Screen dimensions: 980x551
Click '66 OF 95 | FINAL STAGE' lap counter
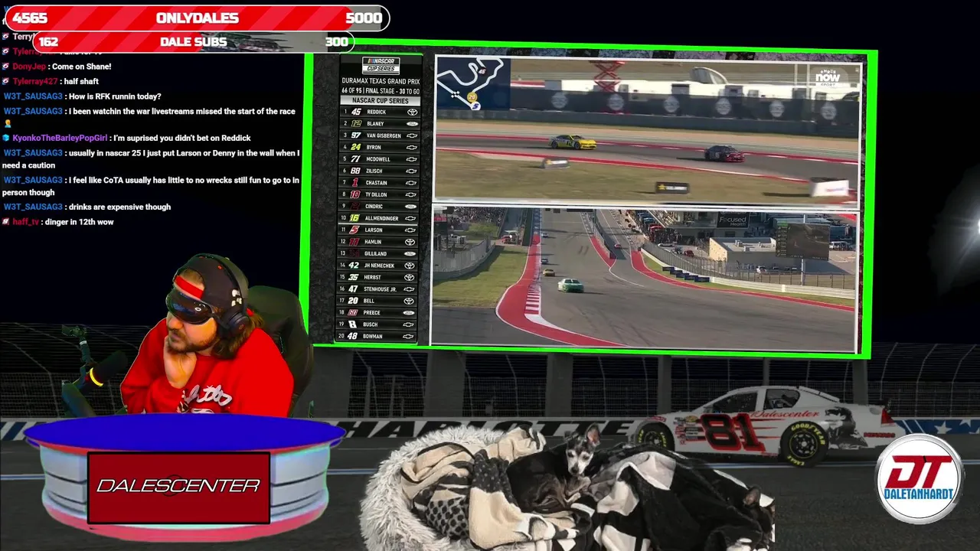point(381,91)
